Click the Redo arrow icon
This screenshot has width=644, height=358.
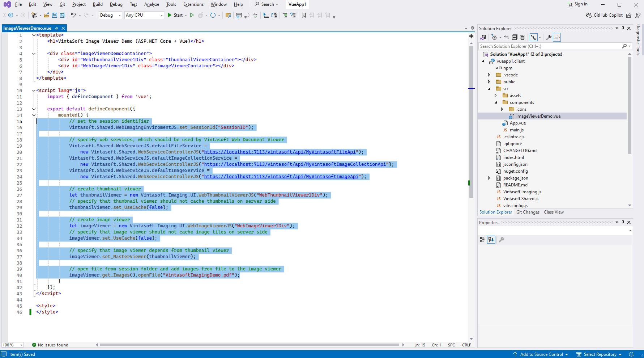pos(86,15)
